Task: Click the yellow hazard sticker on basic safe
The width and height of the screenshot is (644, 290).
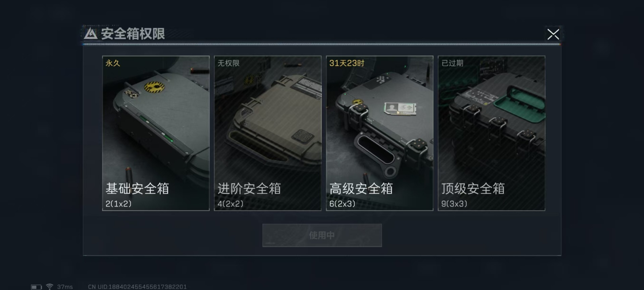Action: click(x=154, y=87)
